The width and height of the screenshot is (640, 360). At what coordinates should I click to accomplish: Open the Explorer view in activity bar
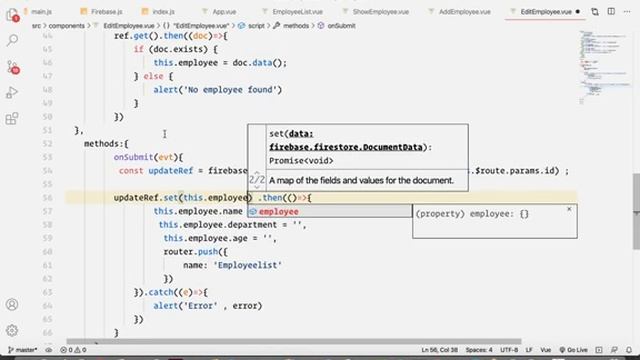tap(12, 15)
